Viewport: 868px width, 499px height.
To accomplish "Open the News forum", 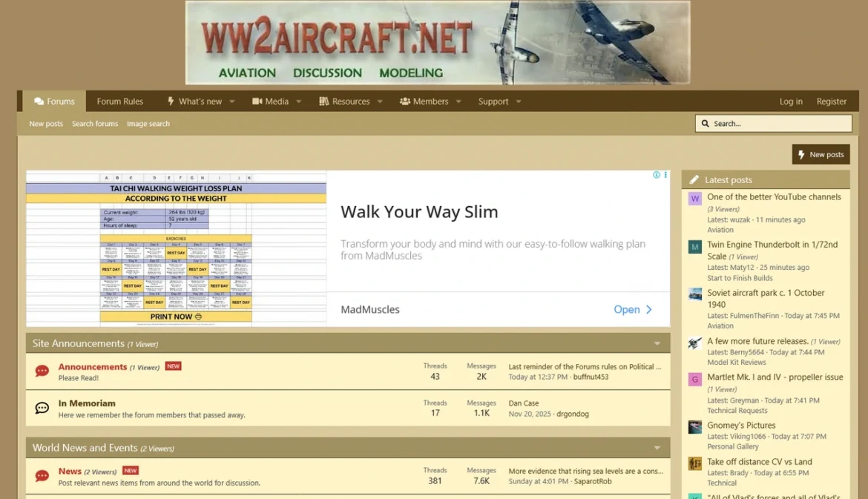I will (70, 472).
